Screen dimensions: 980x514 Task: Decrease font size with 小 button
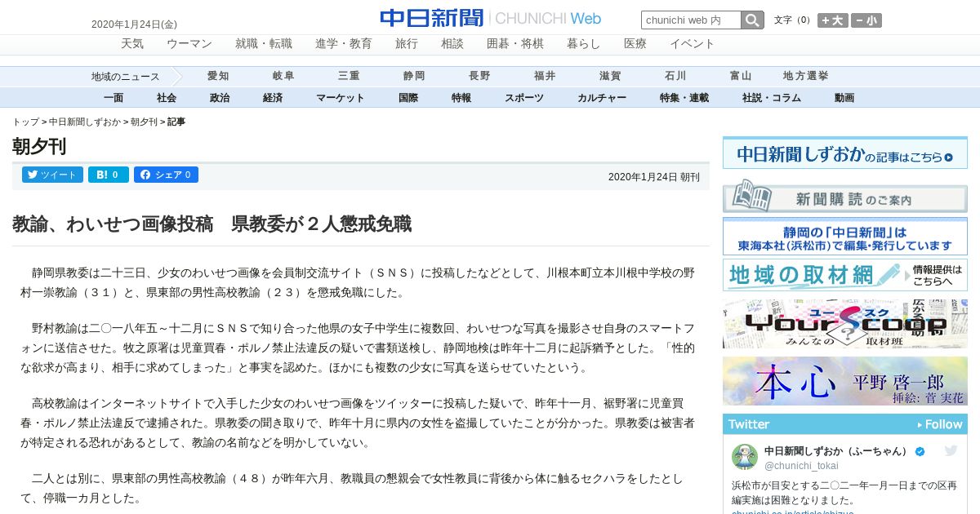pos(866,20)
